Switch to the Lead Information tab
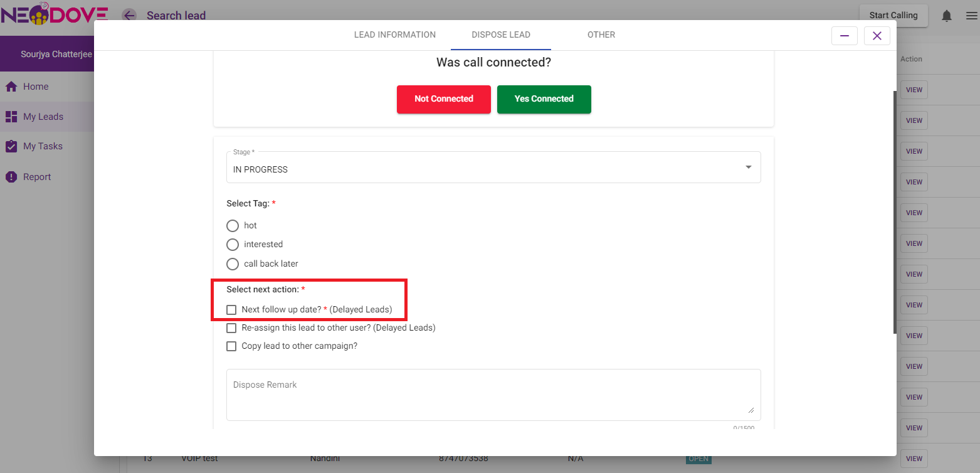This screenshot has height=473, width=980. tap(395, 35)
